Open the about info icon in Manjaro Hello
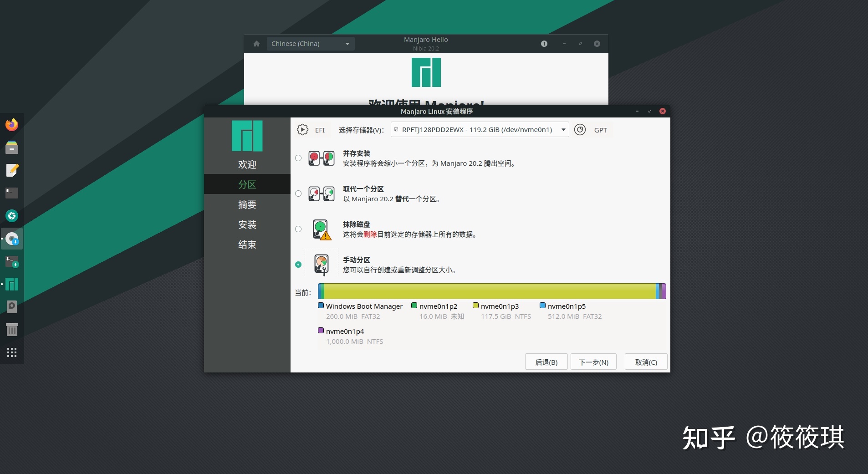The image size is (868, 474). pos(544,44)
